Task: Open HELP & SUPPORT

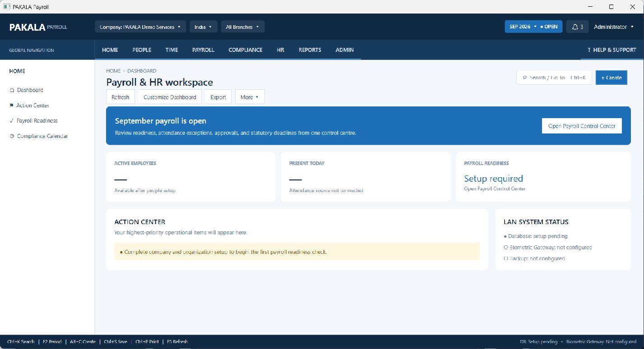Action: click(x=612, y=50)
